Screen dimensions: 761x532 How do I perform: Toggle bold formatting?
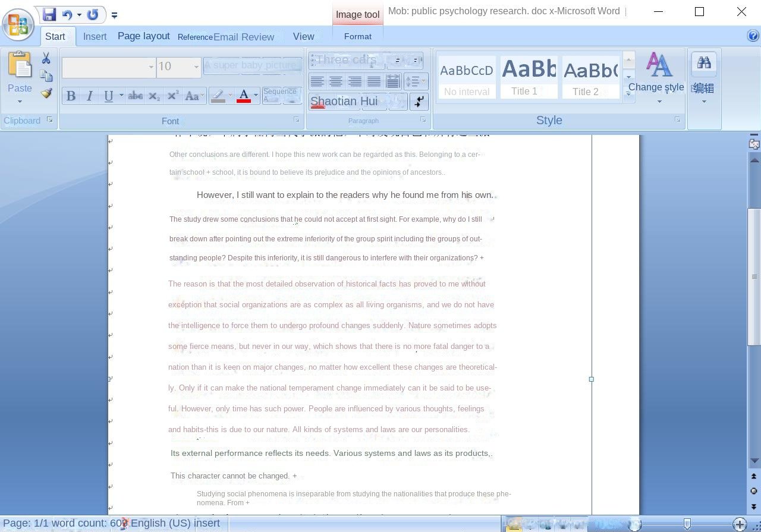coord(71,95)
